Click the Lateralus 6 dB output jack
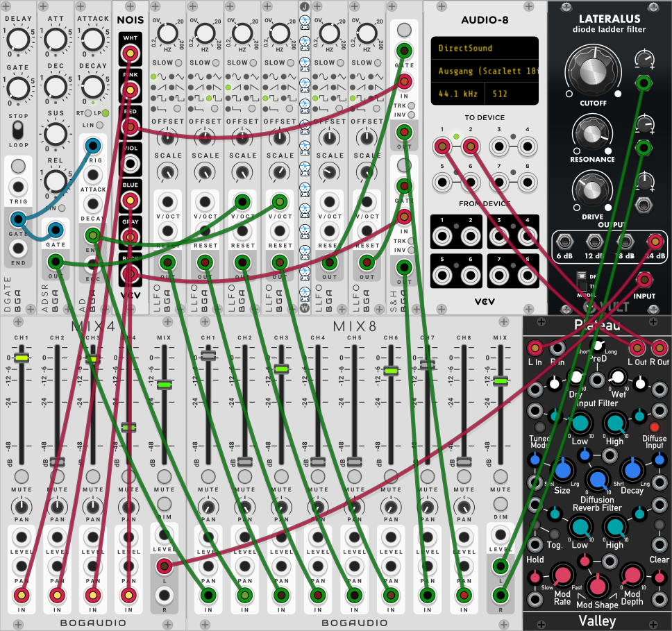 [564, 242]
